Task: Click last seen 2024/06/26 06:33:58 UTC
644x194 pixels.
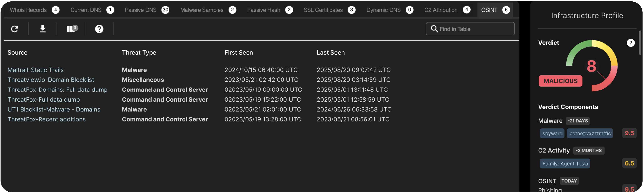Action: [354, 109]
